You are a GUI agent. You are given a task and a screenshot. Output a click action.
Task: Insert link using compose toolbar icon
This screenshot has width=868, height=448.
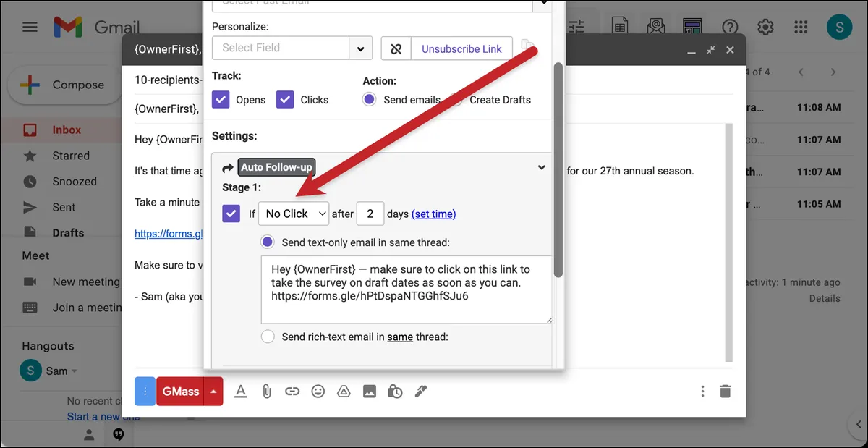(292, 391)
